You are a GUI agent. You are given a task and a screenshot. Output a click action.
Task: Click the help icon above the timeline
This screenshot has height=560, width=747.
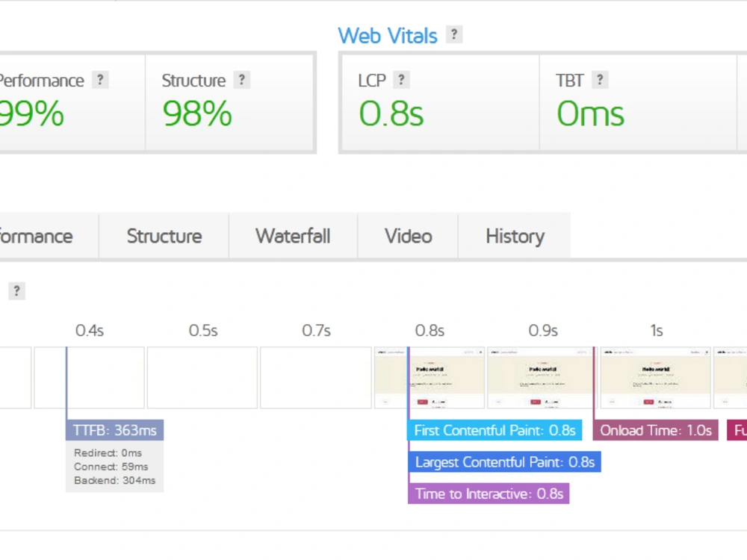(16, 291)
